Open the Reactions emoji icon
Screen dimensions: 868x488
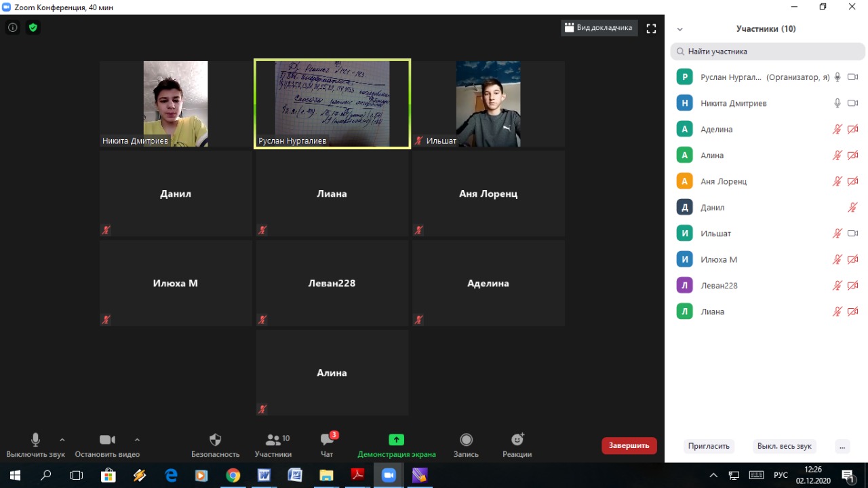pyautogui.click(x=517, y=440)
